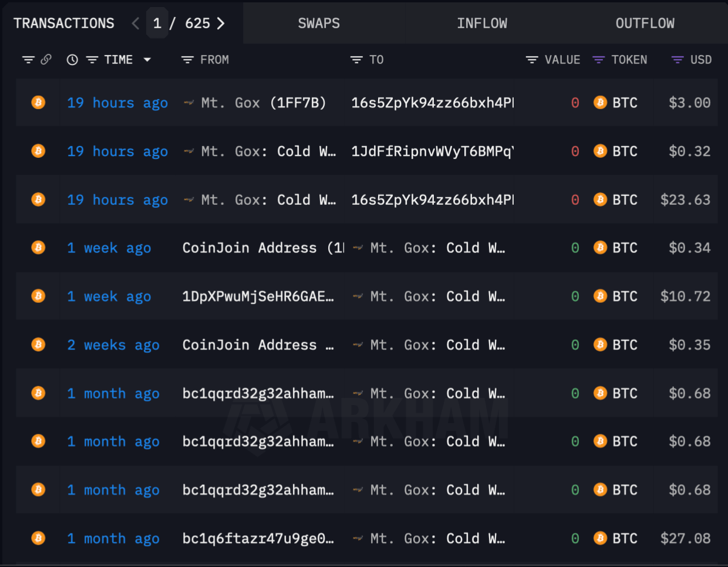Open the '19 hours ago' link on $23.63 row
Image resolution: width=728 pixels, height=567 pixels.
tap(117, 200)
